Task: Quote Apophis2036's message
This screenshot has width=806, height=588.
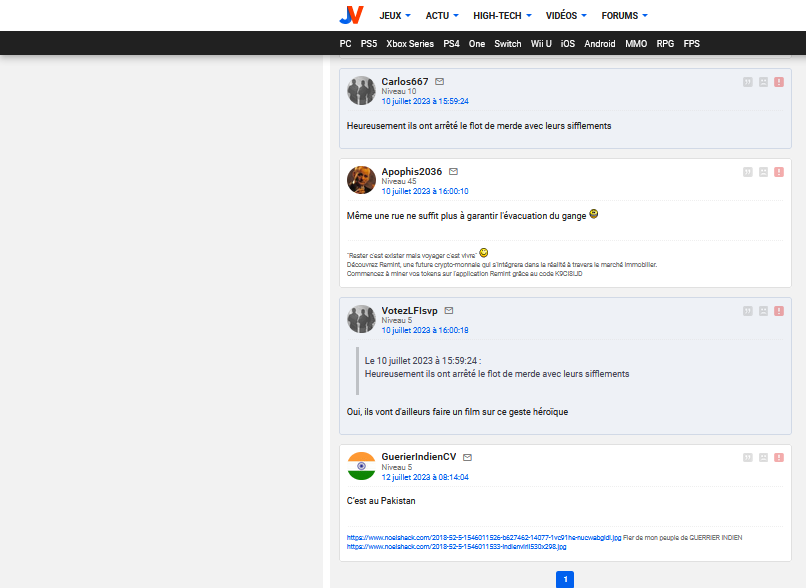Action: coord(747,172)
